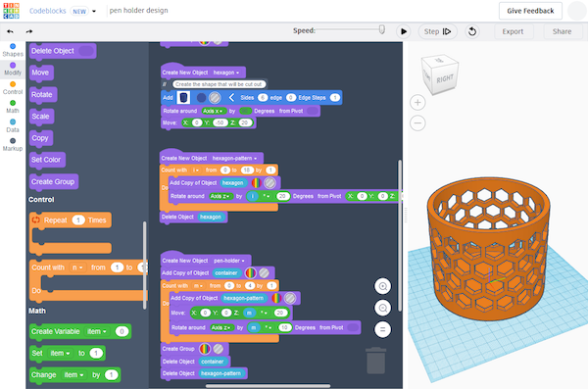
Task: Reset blocks workspace zoom with equals icon
Action: coord(383,329)
